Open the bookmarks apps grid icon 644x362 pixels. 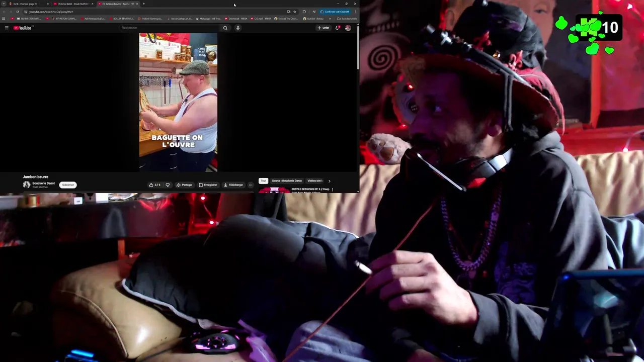pos(4,19)
